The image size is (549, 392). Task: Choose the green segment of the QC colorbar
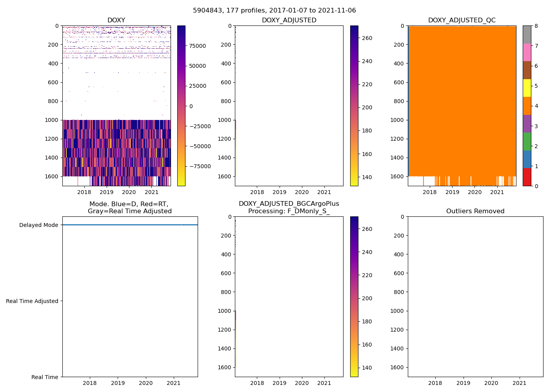(527, 141)
